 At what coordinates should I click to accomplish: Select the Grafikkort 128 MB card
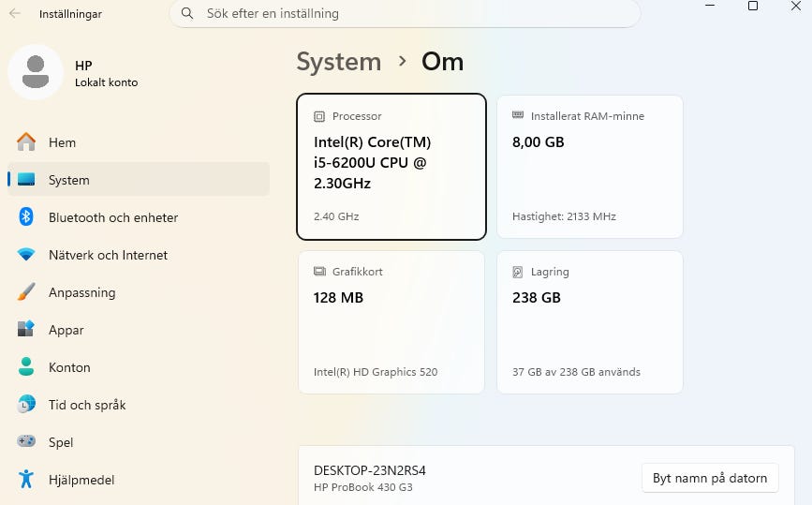pos(391,322)
